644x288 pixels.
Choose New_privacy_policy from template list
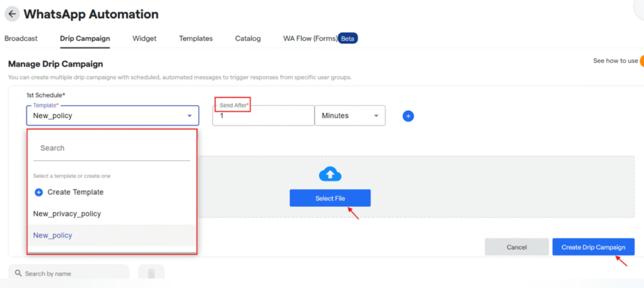coord(67,214)
